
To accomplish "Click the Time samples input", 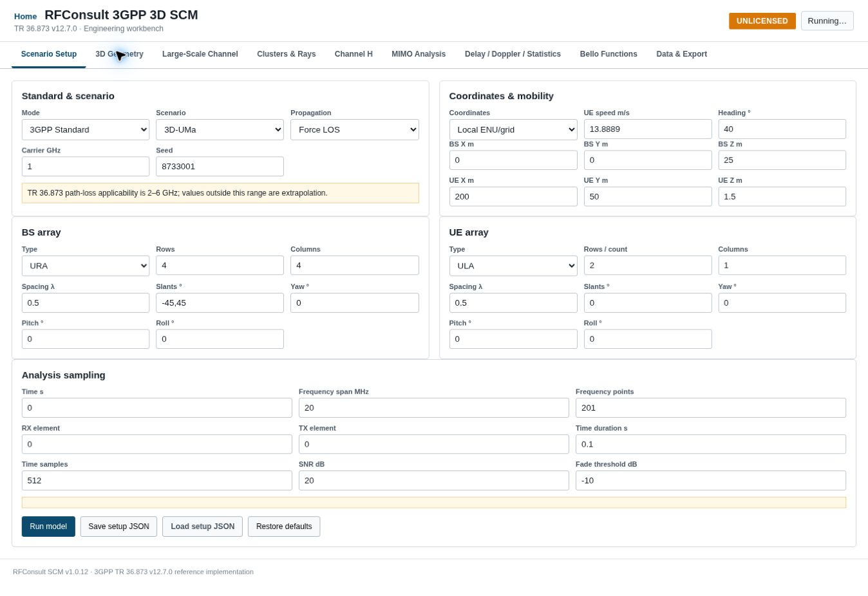I will pos(157,480).
